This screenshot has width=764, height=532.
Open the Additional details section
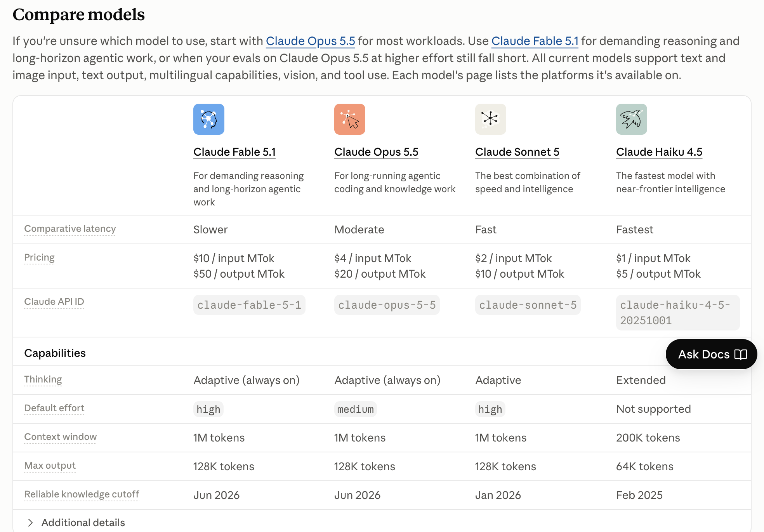pos(83,523)
